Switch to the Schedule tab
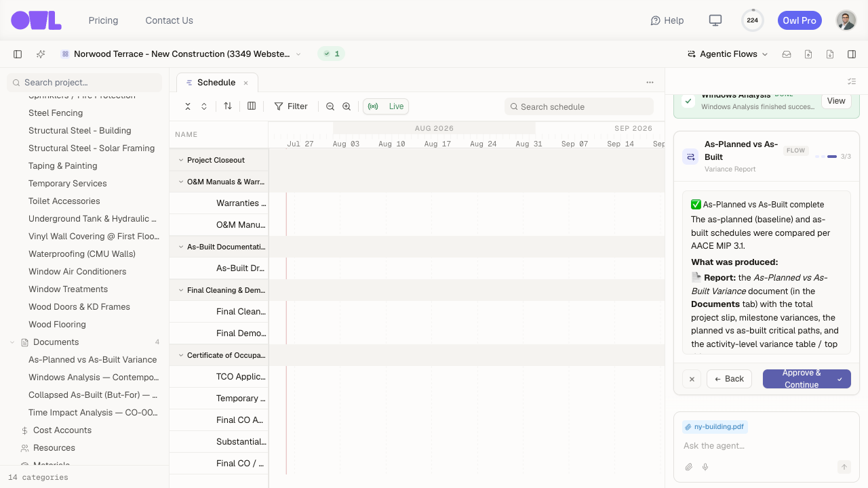This screenshot has width=868, height=488. point(216,83)
